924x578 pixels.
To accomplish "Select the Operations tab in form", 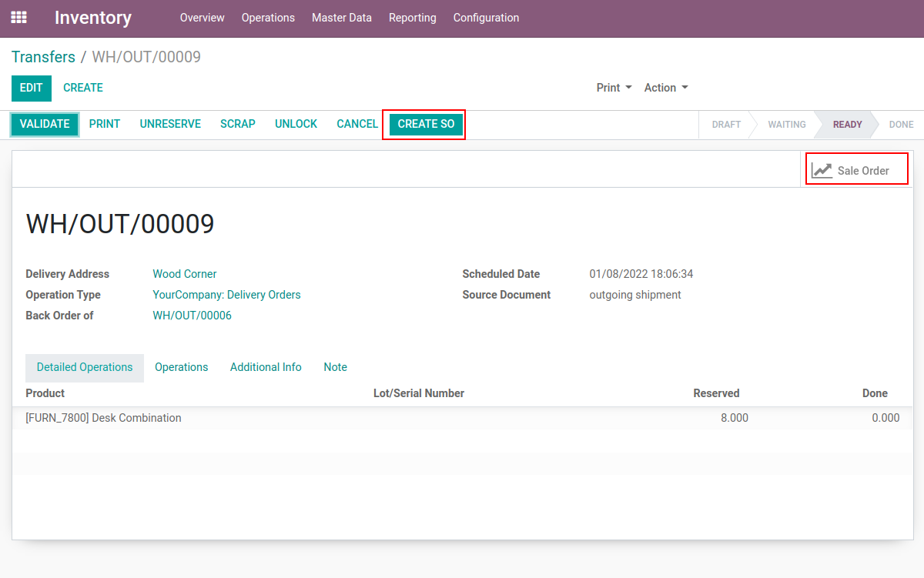I will (x=181, y=367).
